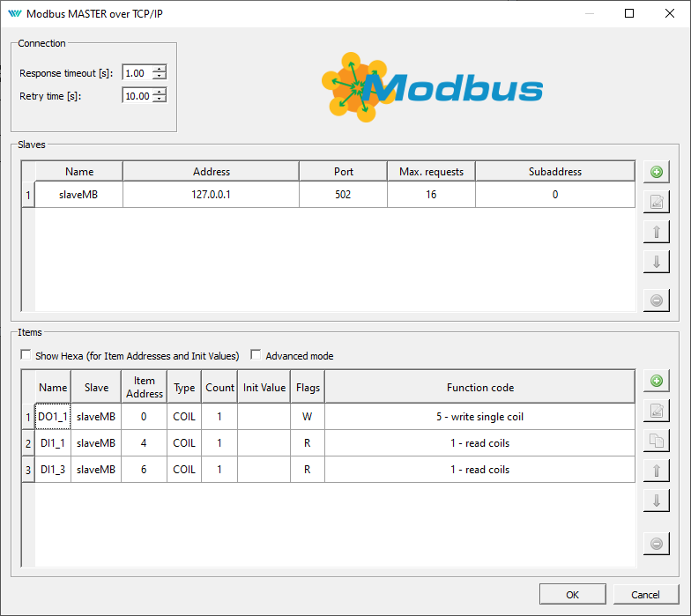Click the Max. requests column header
This screenshot has height=616, width=691.
point(432,171)
